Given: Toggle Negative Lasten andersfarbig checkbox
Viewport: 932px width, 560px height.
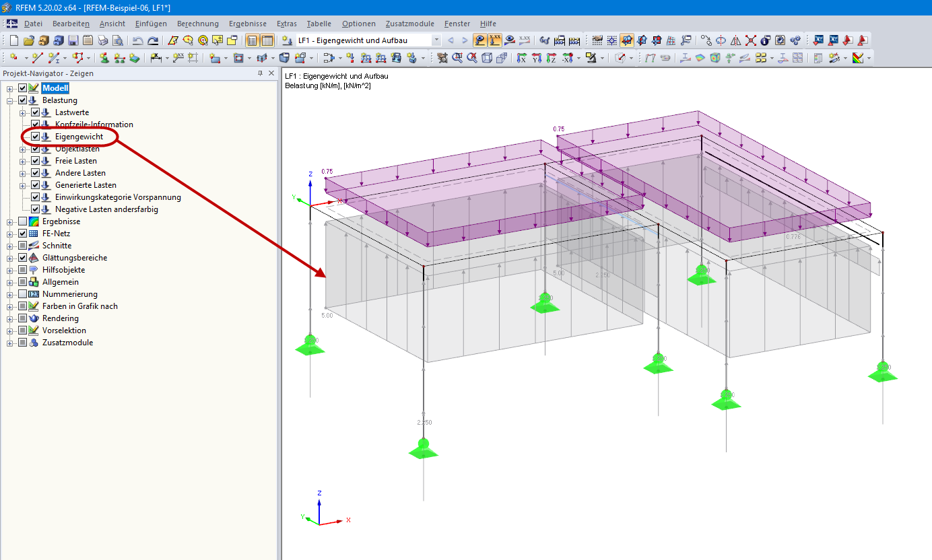Looking at the screenshot, I should (x=36, y=209).
